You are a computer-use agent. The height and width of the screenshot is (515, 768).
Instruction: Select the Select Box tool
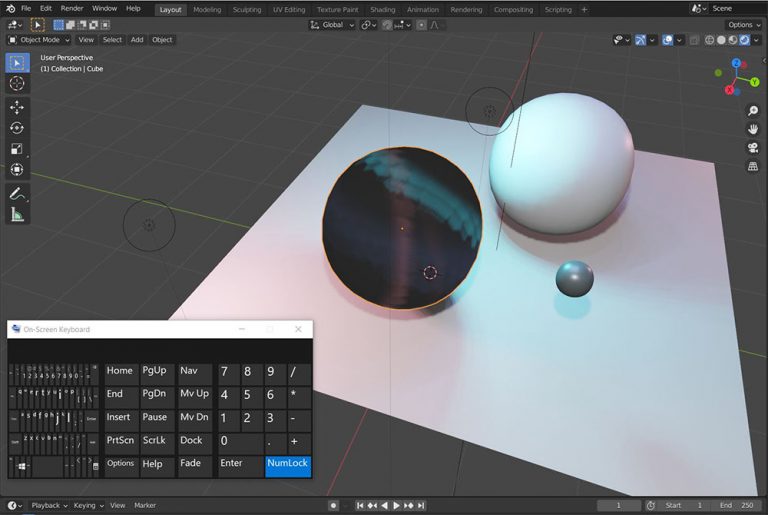coord(17,63)
